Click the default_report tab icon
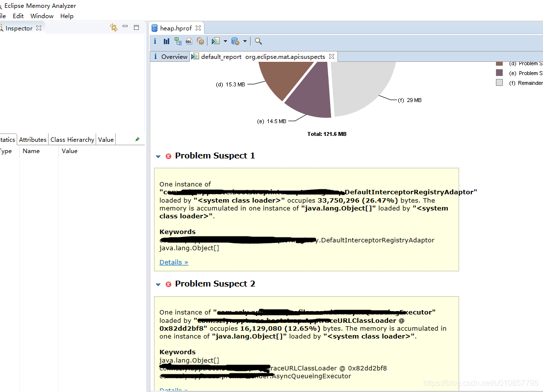The width and height of the screenshot is (543, 392). pyautogui.click(x=195, y=56)
